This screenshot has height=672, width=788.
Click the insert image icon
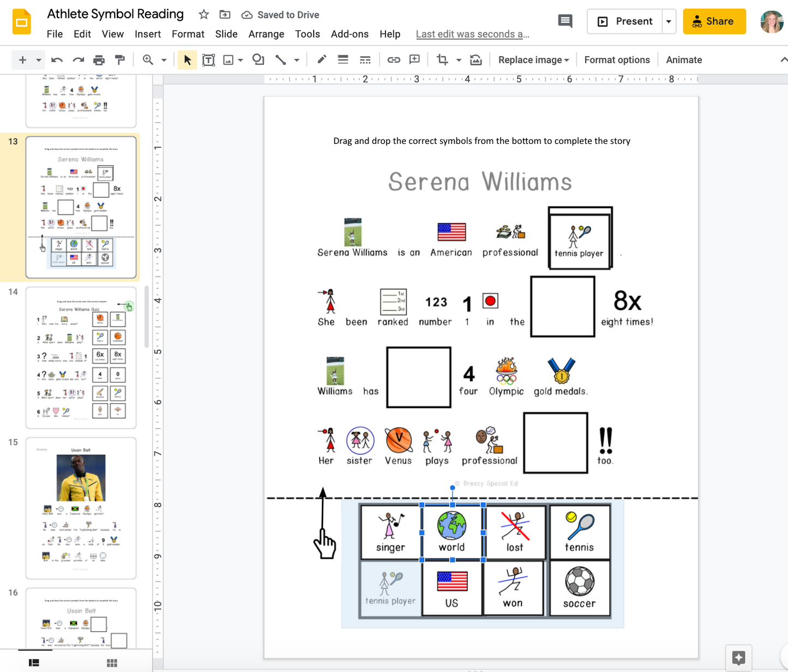[228, 60]
